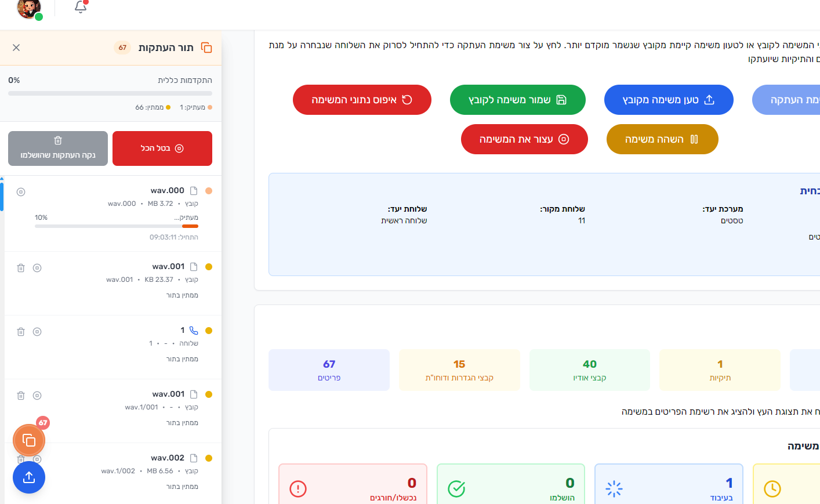Click the file icon of wav.001 23.37 KB
Image resolution: width=820 pixels, height=504 pixels.
click(x=194, y=267)
